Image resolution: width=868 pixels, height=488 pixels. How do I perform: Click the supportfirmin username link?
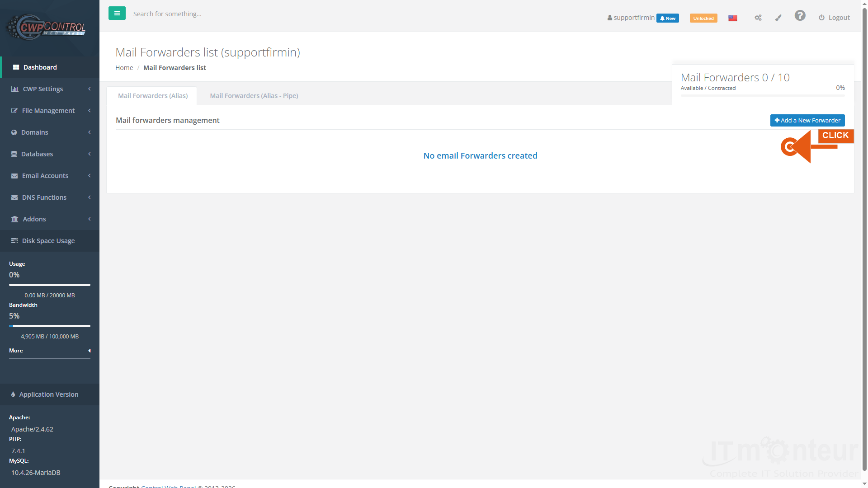634,18
